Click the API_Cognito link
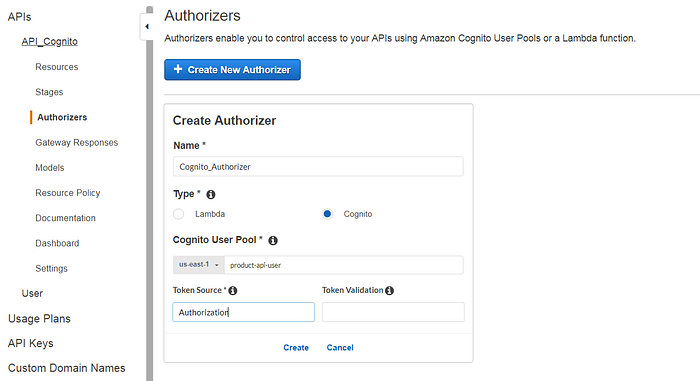Image resolution: width=700 pixels, height=381 pixels. coord(50,42)
